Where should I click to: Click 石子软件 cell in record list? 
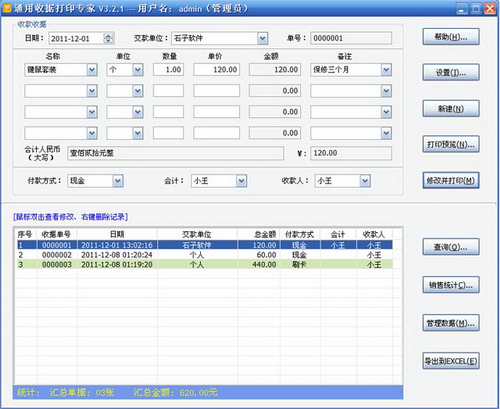coord(197,245)
